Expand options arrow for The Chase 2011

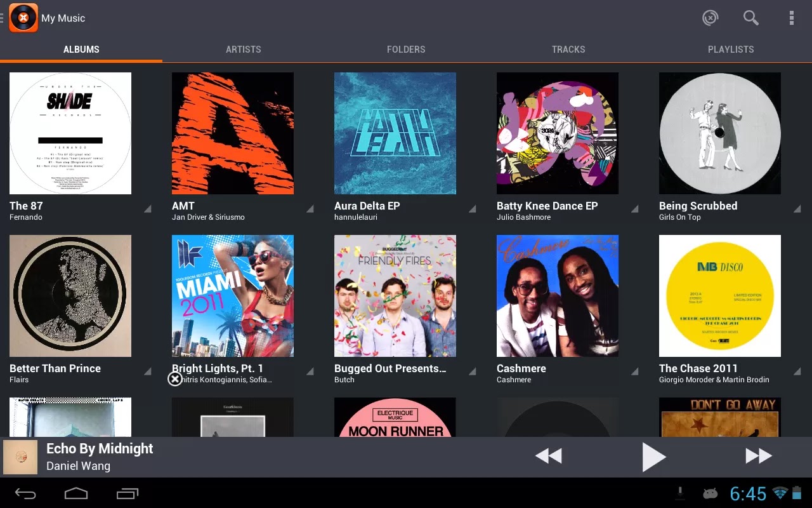(797, 371)
